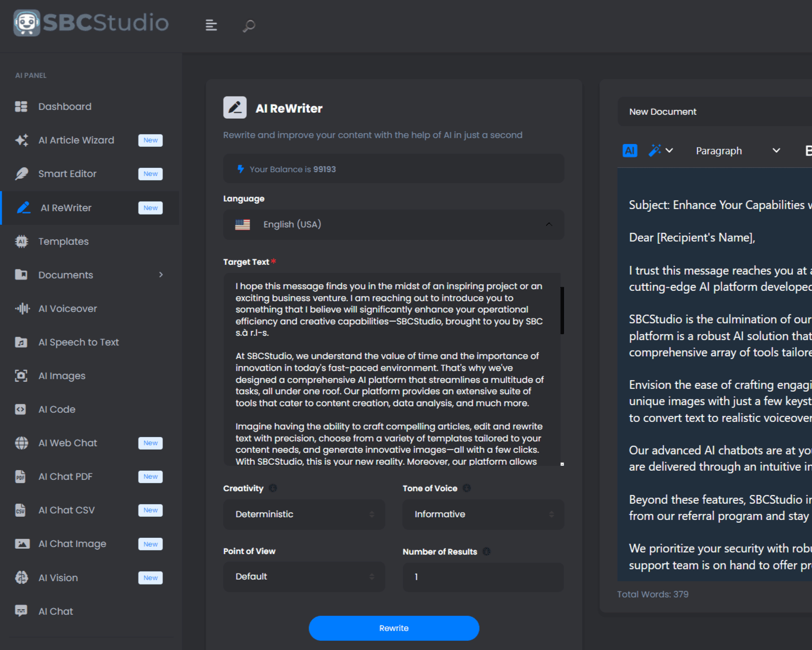The image size is (812, 650).
Task: Click the SBCStudio robot logo
Action: tap(27, 23)
